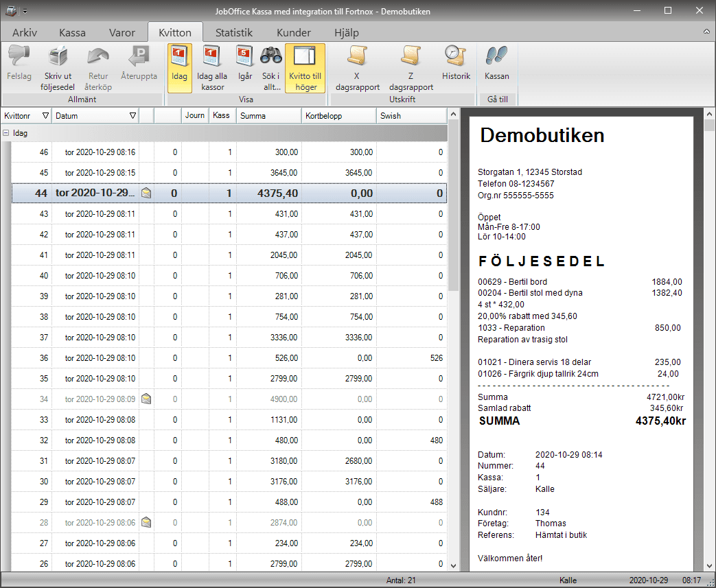This screenshot has height=588, width=716.
Task: Open Sök i allt binoculars search
Action: point(271,68)
